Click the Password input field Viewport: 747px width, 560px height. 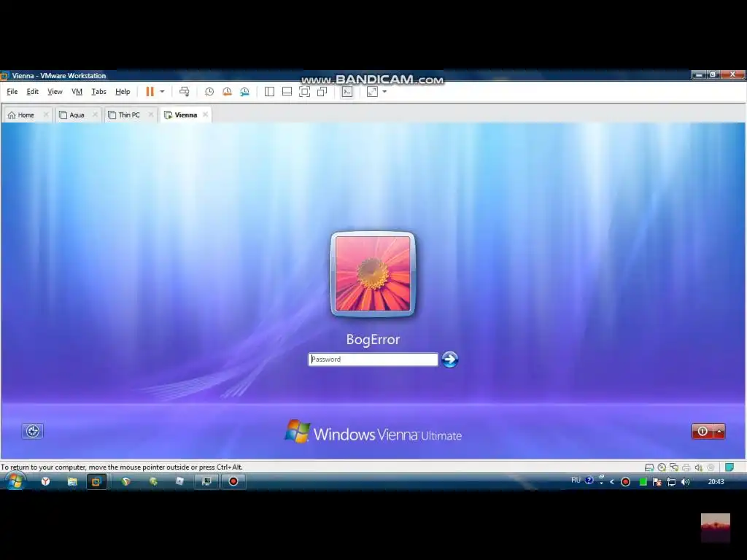coord(373,359)
